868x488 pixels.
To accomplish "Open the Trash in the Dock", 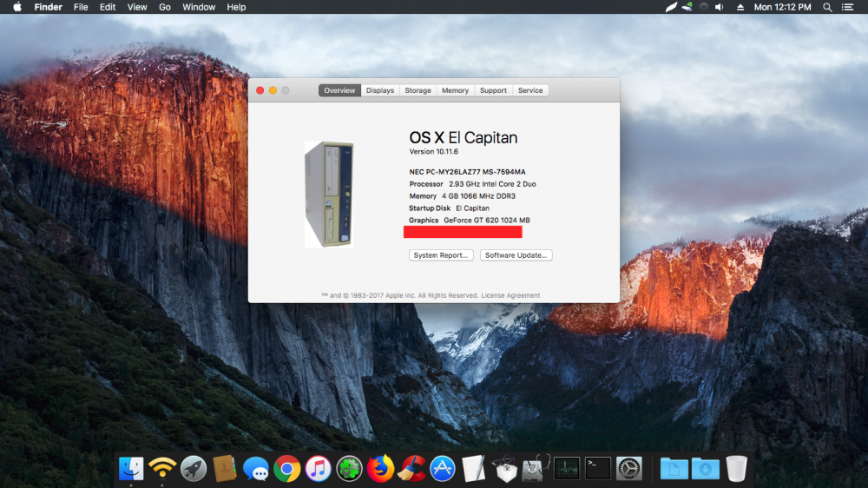I will pos(736,469).
